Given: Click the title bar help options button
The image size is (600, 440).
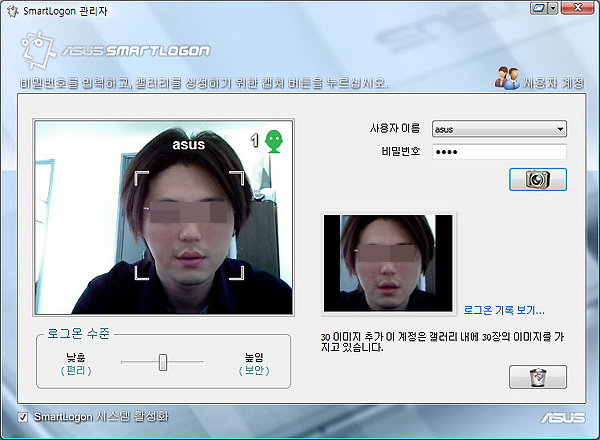Looking at the screenshot, I should pyautogui.click(x=539, y=8).
